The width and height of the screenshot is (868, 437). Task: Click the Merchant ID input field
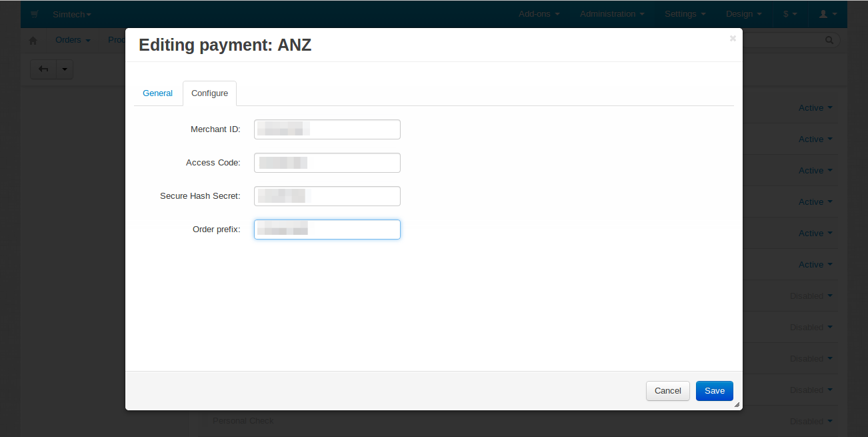pyautogui.click(x=327, y=129)
